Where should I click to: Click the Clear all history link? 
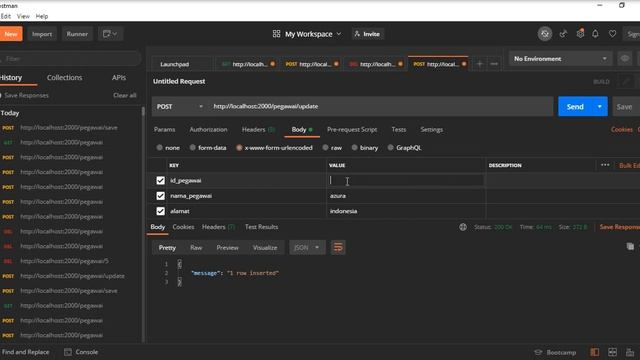[x=124, y=95]
